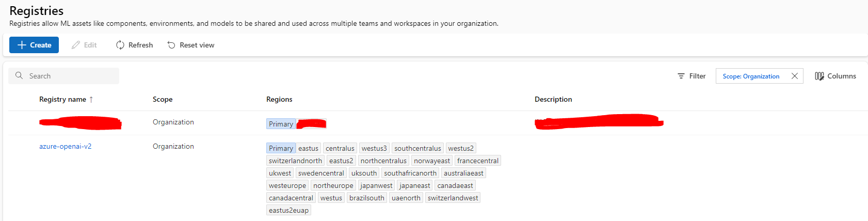Screen dimensions: 868x221
Task: Click the francecentral region tag
Action: coord(478,161)
